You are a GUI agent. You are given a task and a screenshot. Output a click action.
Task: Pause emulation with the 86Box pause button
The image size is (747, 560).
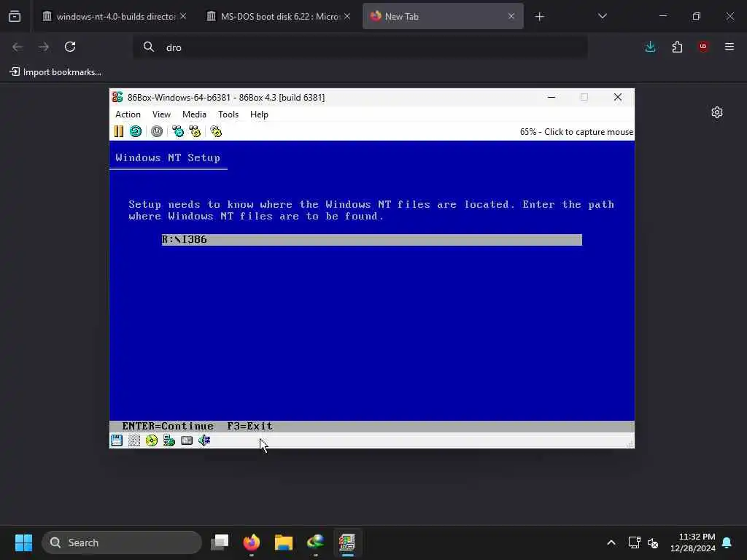(119, 131)
